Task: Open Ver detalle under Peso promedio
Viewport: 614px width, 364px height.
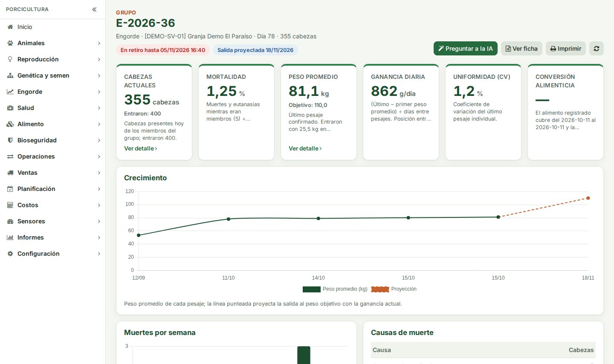Action: 305,148
